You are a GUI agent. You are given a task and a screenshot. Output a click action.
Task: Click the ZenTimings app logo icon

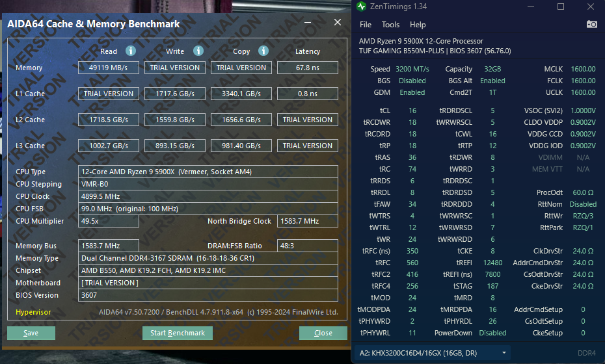point(361,6)
